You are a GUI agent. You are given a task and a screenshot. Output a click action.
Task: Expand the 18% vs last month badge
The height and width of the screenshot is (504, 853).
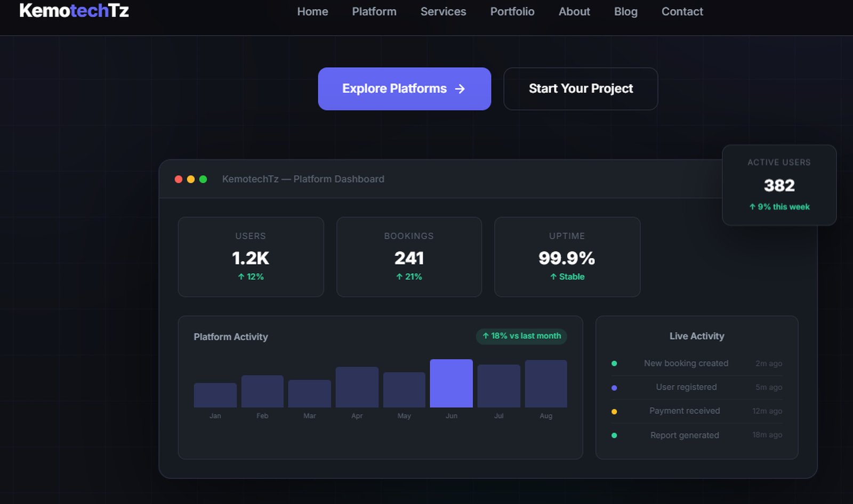click(x=521, y=336)
